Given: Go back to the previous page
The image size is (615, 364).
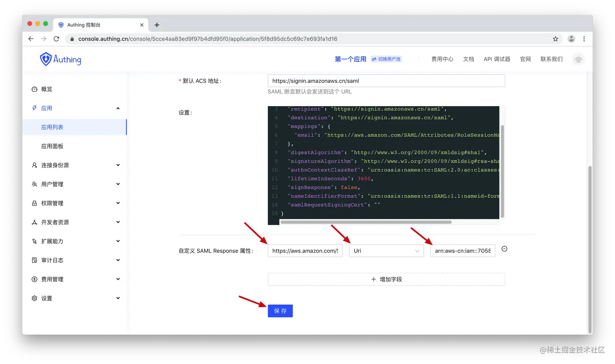Looking at the screenshot, I should pos(31,39).
